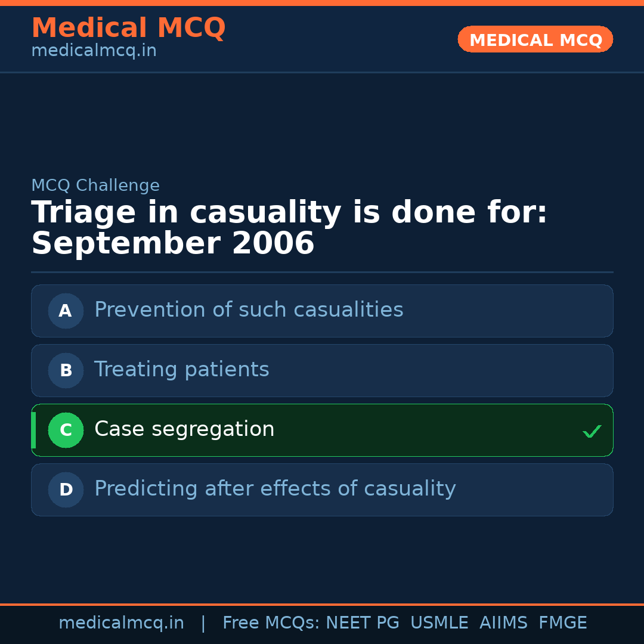
Task: Click the question text 'Triage in casuality'
Action: 186,213
